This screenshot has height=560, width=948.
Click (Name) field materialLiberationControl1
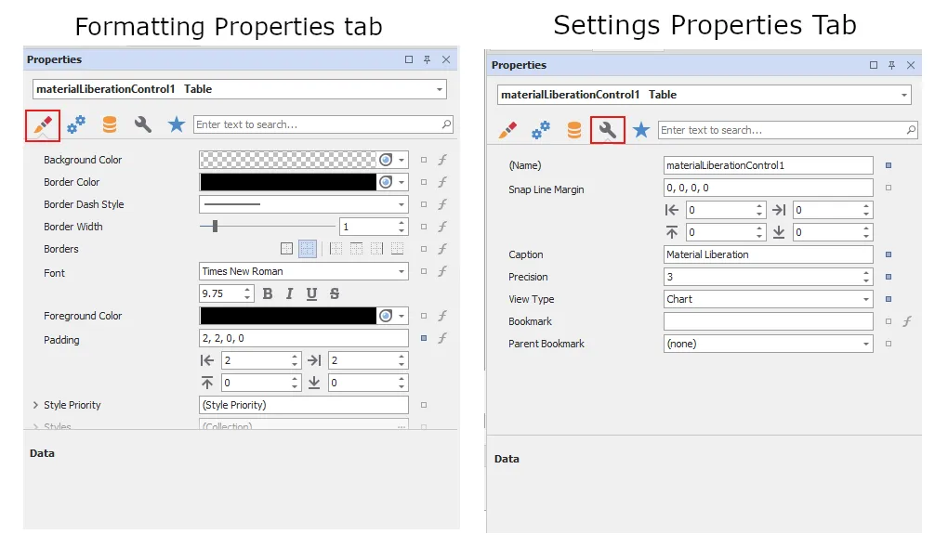point(768,165)
